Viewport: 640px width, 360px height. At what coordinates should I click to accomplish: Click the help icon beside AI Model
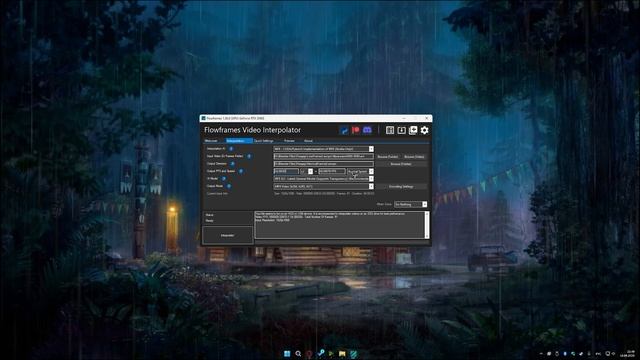click(224, 179)
